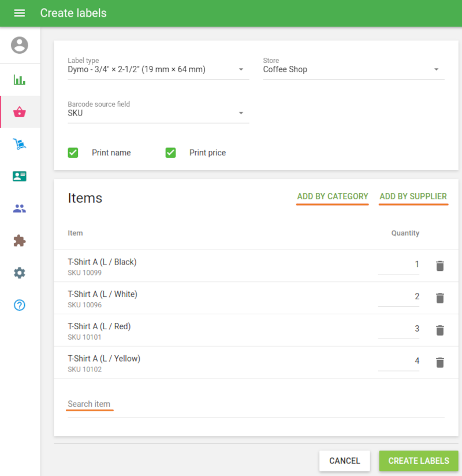Expand the Barcode source field dropdown
The image size is (462, 476).
click(241, 113)
